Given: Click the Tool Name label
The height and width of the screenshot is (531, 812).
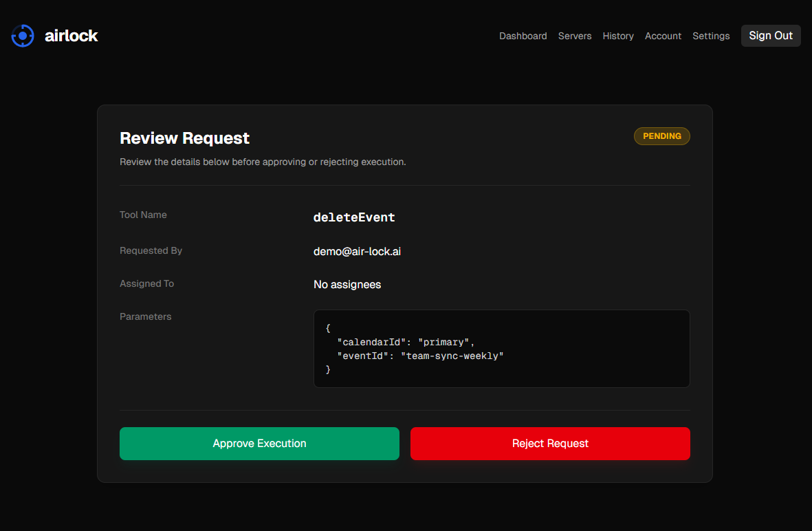Looking at the screenshot, I should tap(143, 215).
